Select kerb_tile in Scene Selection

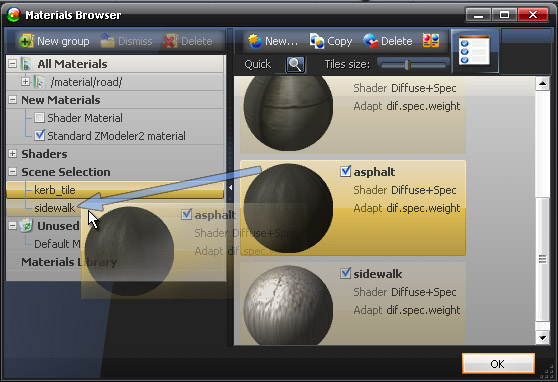(115, 190)
